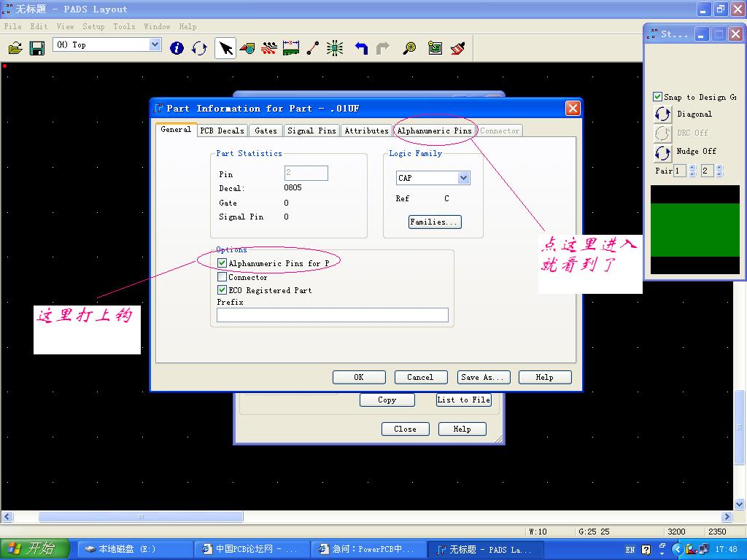Click the Redo arrow icon

coord(383,47)
